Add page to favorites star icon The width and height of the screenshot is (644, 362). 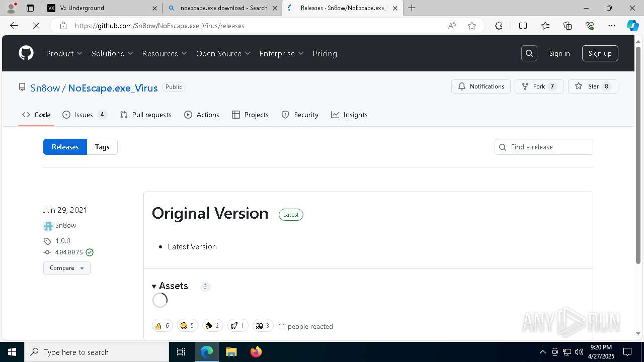coord(472,26)
